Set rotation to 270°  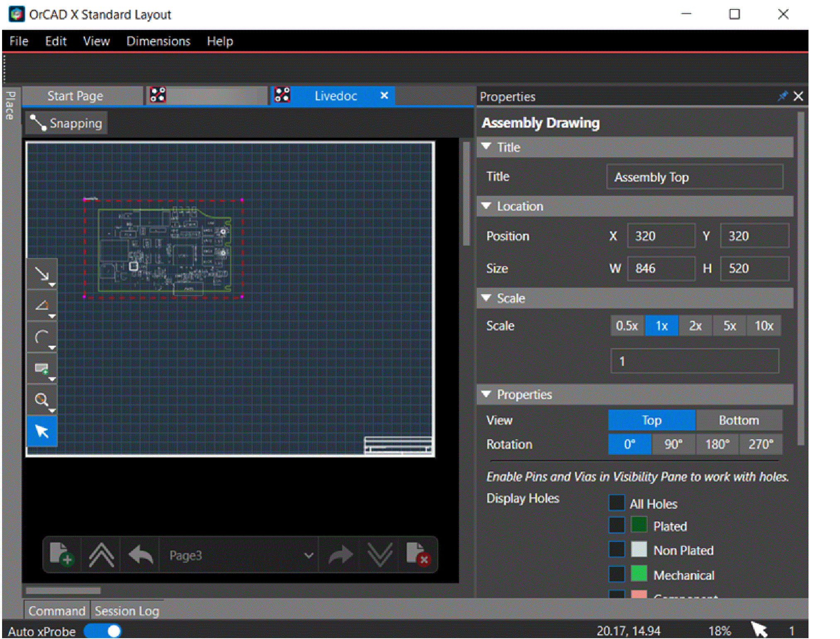tap(761, 444)
